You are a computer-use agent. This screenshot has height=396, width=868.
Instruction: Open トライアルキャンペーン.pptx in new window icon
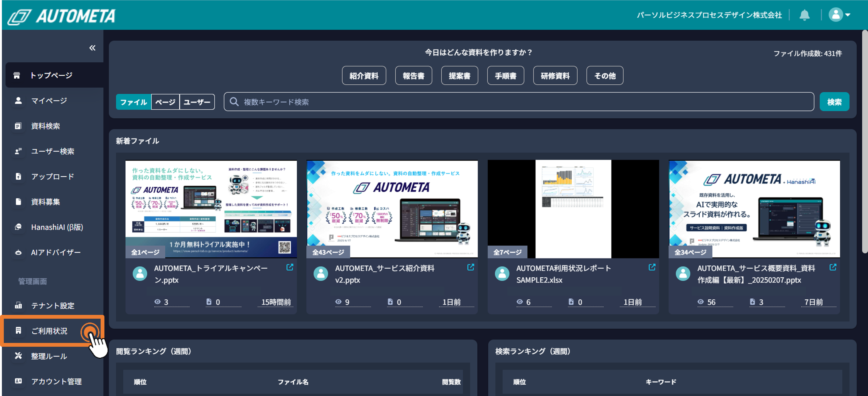tap(289, 267)
